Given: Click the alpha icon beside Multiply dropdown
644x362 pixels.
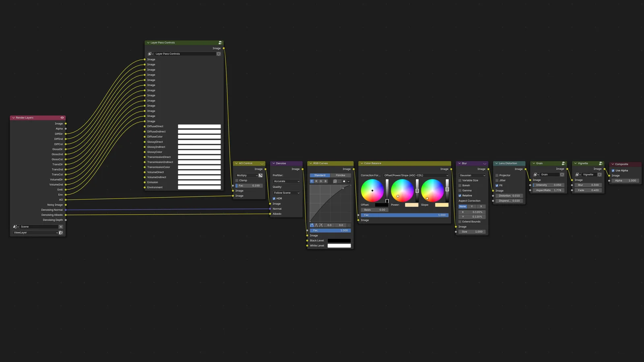Looking at the screenshot, I should point(260,176).
